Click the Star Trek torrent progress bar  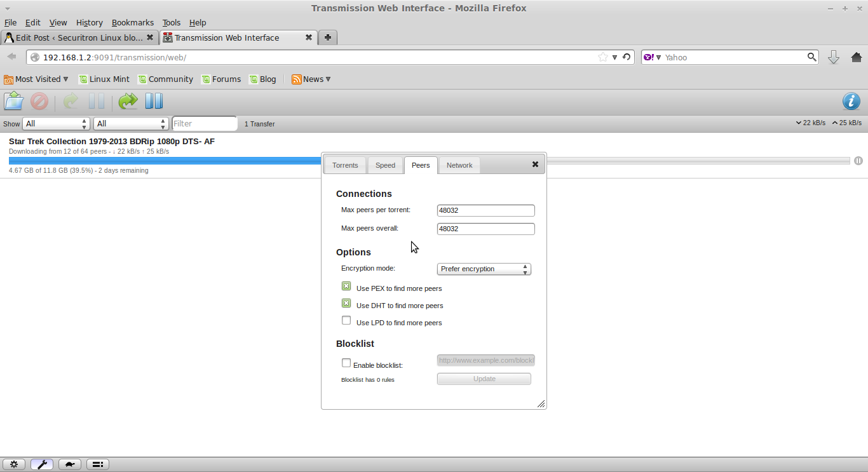429,161
